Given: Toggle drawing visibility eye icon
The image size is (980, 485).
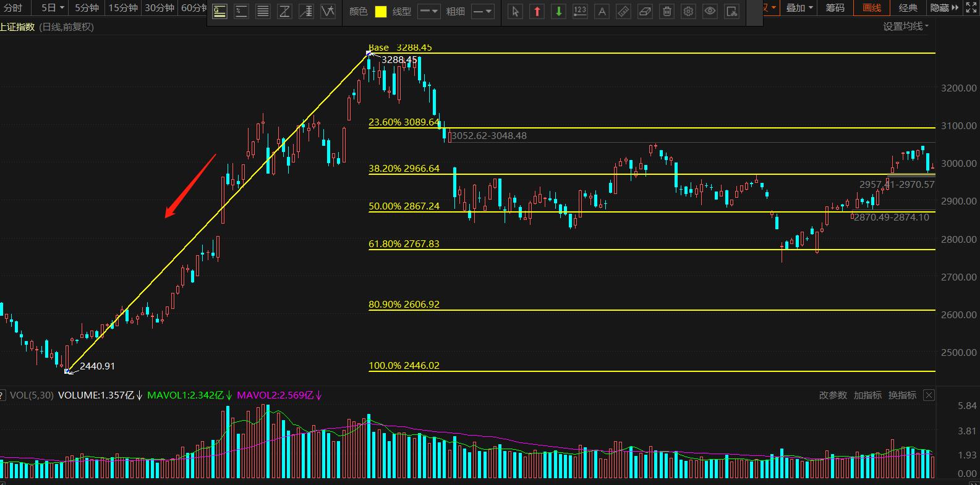Looking at the screenshot, I should coord(710,11).
